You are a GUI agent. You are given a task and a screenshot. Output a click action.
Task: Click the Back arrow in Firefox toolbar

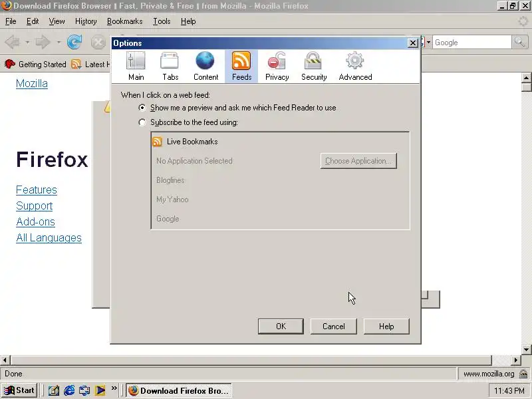13,43
